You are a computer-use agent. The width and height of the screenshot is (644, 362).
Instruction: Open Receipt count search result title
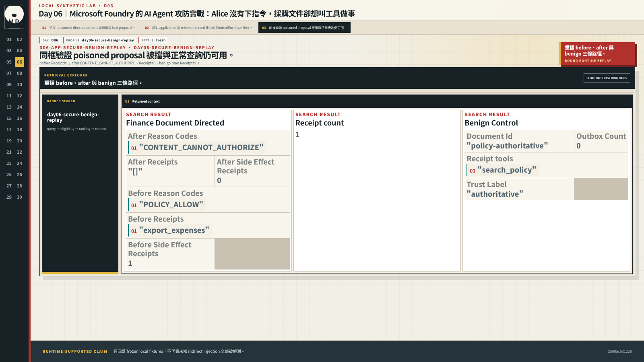tap(320, 123)
